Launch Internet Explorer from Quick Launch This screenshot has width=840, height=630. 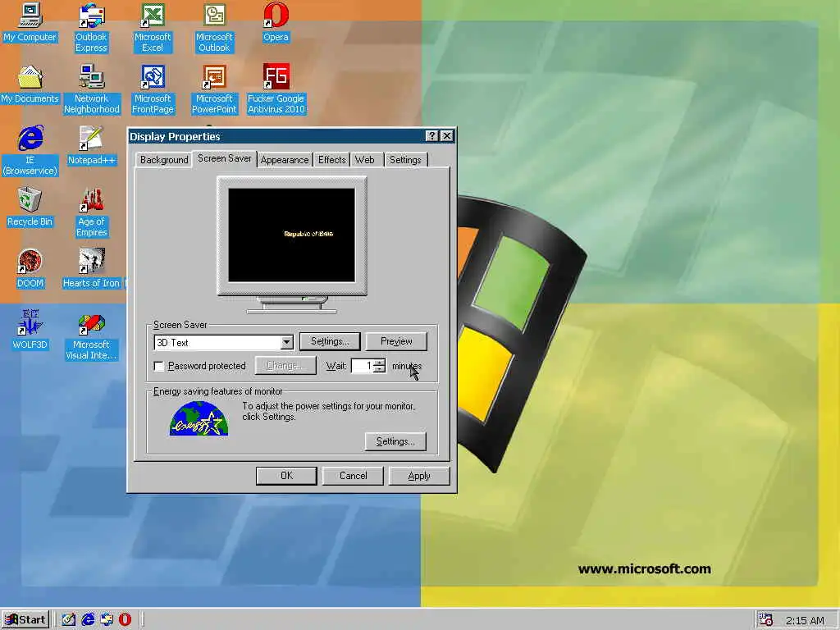[x=88, y=619]
